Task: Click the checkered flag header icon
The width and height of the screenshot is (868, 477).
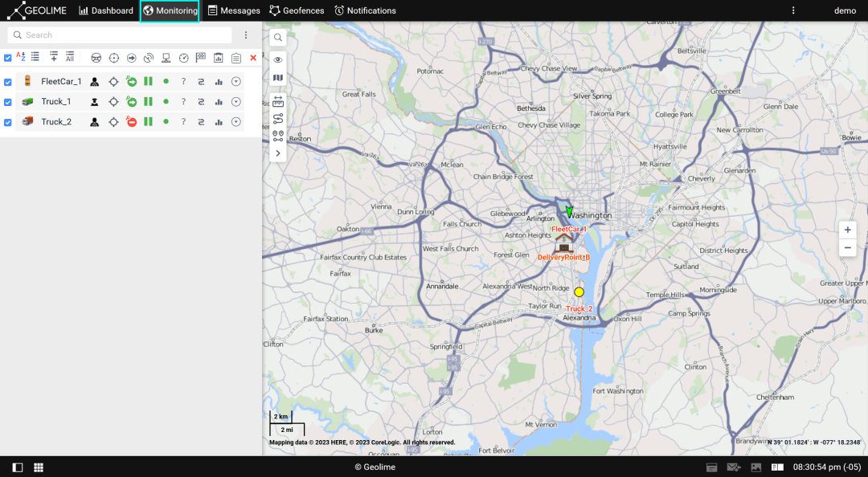Action: pyautogui.click(x=201, y=58)
